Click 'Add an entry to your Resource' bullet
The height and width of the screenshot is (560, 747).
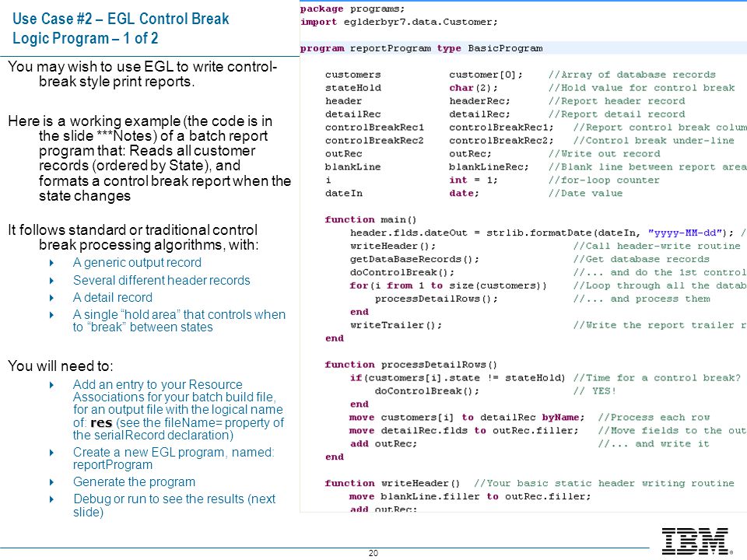point(179,410)
